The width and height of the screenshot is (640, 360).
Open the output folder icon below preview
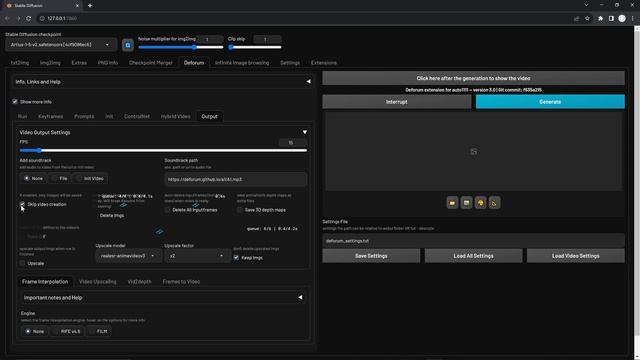tap(452, 203)
